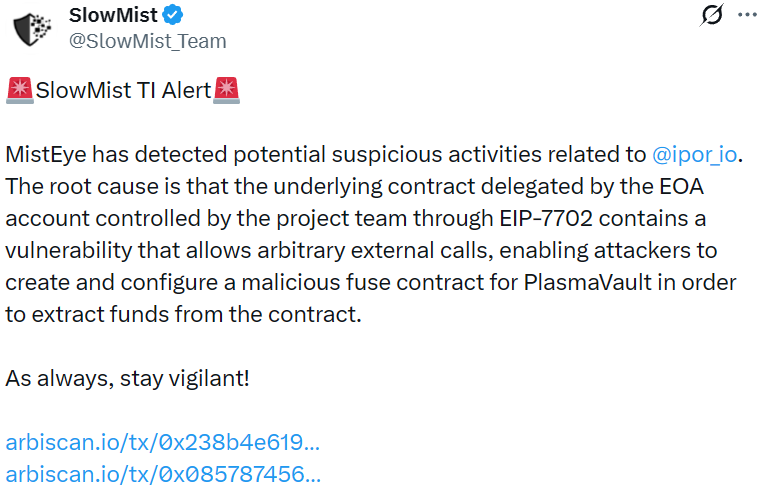Open the @SlowMist_Team handle link

click(147, 41)
